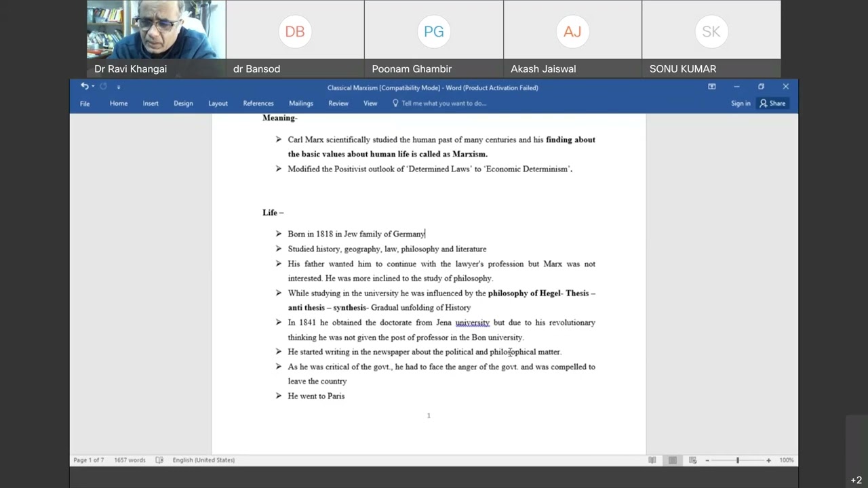
Task: Open the Customize Quick Access Toolbar dropdown
Action: pyautogui.click(x=118, y=87)
